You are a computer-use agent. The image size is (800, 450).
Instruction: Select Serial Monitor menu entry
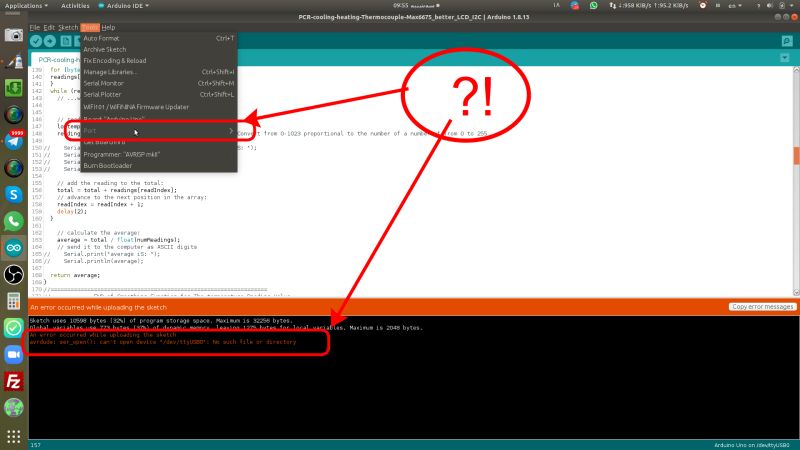pos(159,83)
